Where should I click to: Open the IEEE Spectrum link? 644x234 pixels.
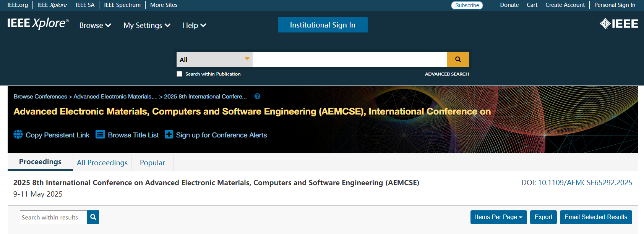pos(122,5)
